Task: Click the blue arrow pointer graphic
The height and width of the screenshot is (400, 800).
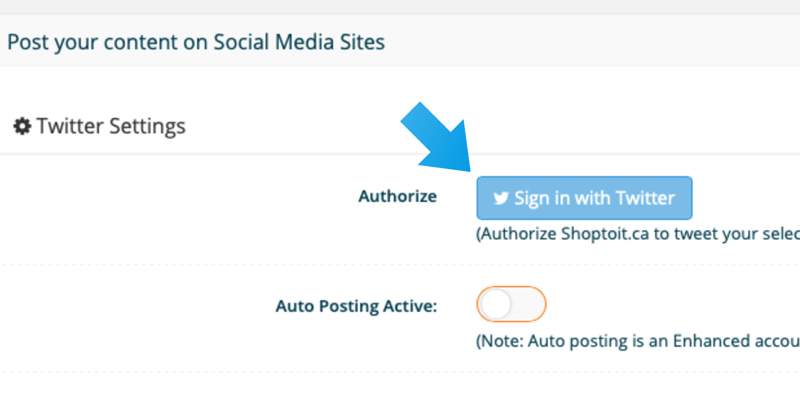Action: [439, 139]
